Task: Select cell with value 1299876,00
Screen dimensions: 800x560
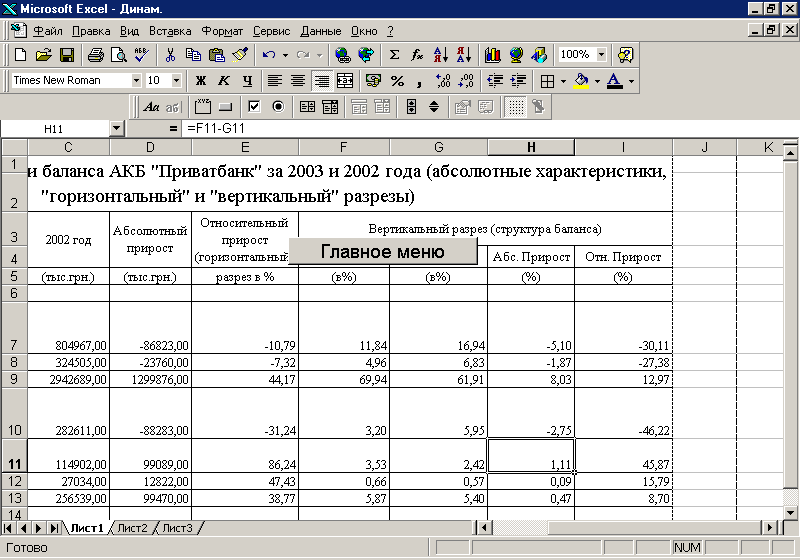Action: (151, 379)
